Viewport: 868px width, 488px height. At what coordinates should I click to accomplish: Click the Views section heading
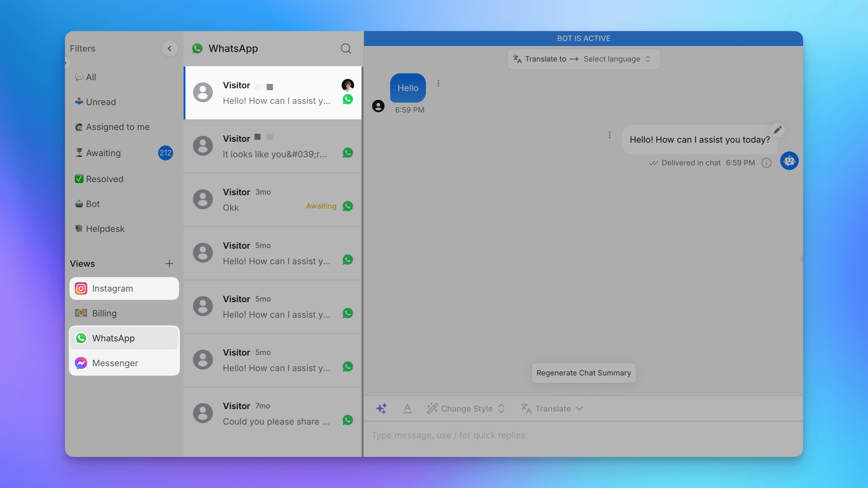[x=82, y=264]
